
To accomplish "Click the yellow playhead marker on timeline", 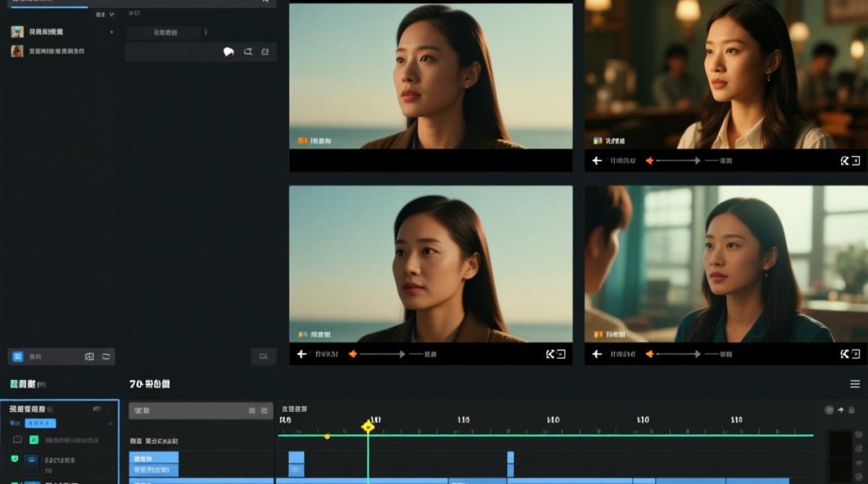I will pyautogui.click(x=368, y=426).
